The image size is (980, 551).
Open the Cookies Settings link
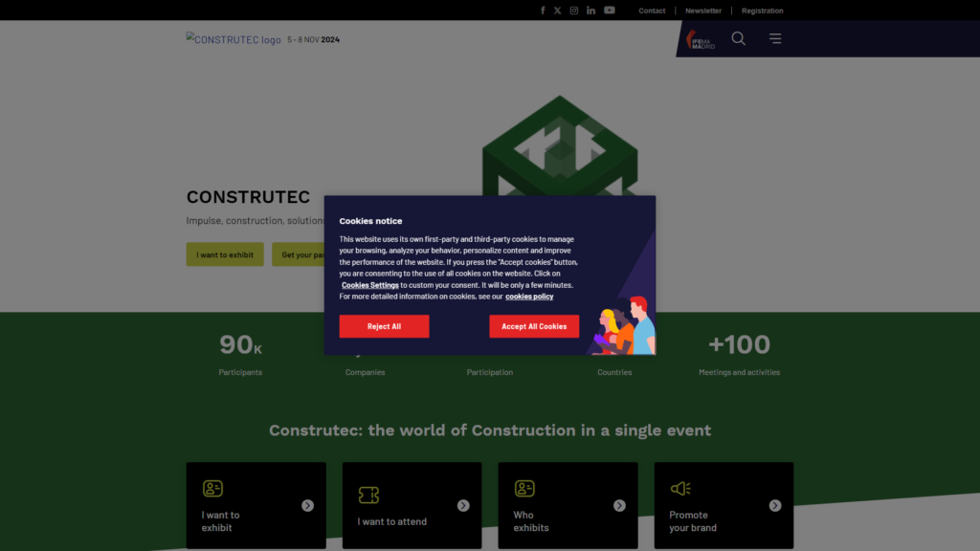[370, 285]
